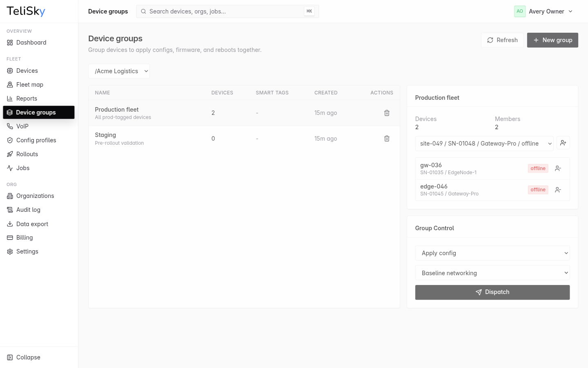The height and width of the screenshot is (368, 588).
Task: Refresh the device groups list
Action: tap(502, 40)
